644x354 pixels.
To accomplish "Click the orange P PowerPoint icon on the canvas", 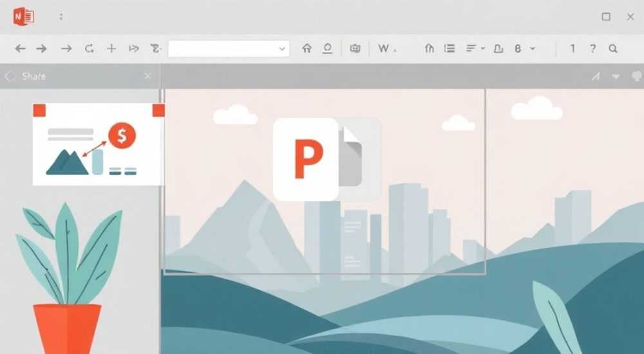I will click(306, 160).
